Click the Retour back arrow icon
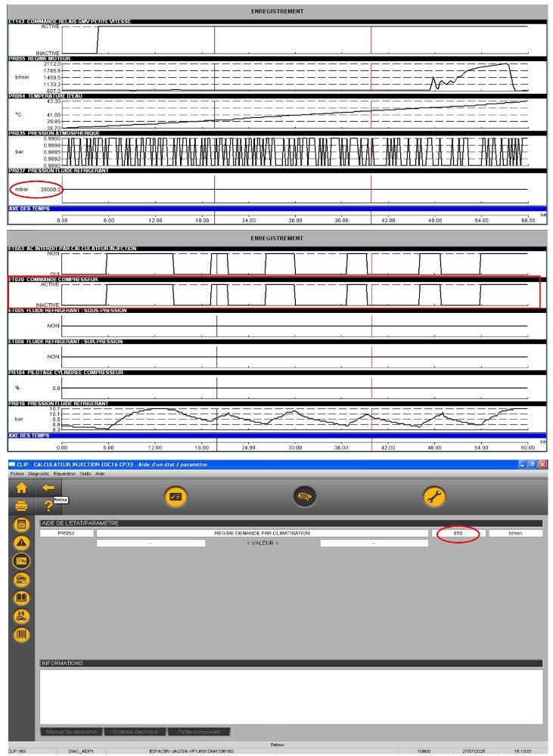The height and width of the screenshot is (756, 553). click(x=49, y=488)
